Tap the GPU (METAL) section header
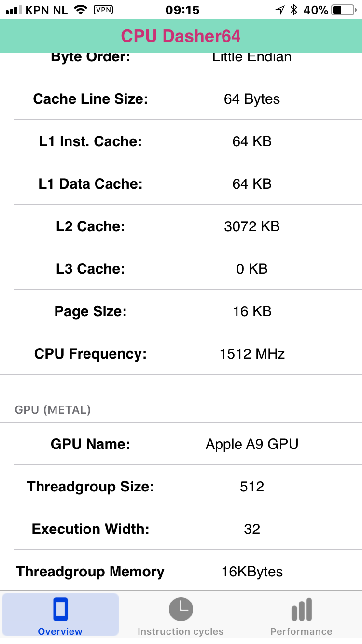Screen dimensions: 362x644 [x=53, y=410]
